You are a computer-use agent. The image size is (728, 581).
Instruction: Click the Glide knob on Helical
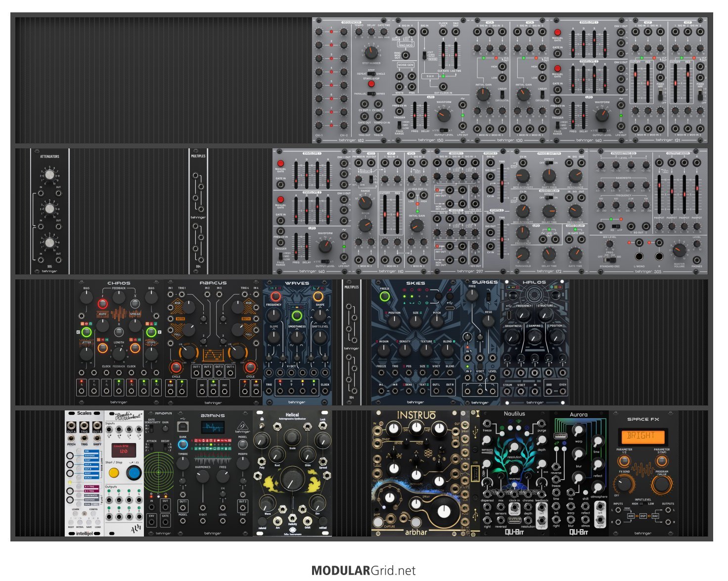click(307, 454)
